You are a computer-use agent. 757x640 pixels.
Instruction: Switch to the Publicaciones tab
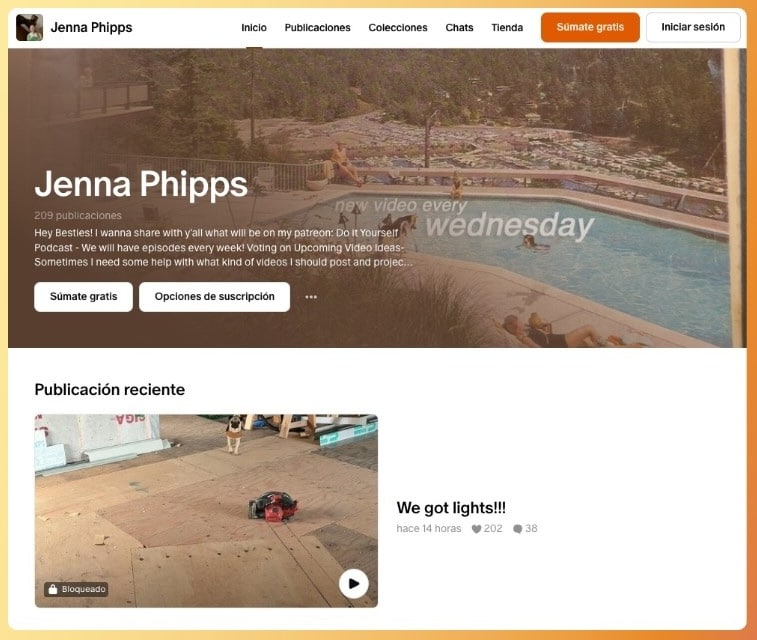pyautogui.click(x=317, y=28)
